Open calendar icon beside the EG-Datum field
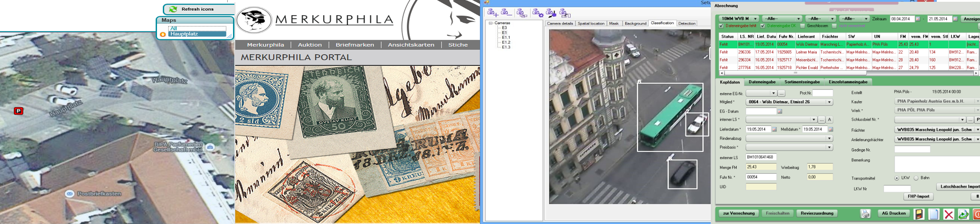This screenshot has width=980, height=224. click(780, 111)
